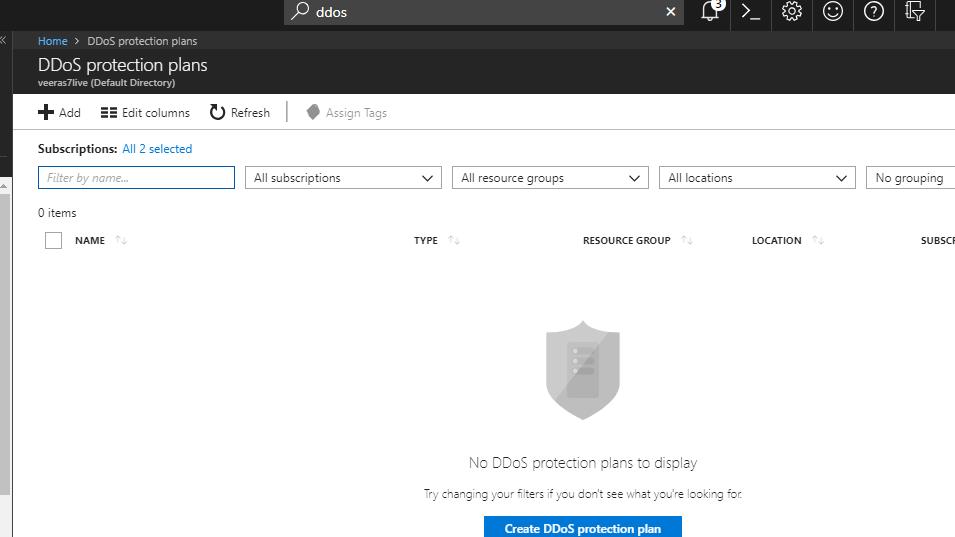
Task: Tick the select-all checkbox in header
Action: pyautogui.click(x=54, y=240)
